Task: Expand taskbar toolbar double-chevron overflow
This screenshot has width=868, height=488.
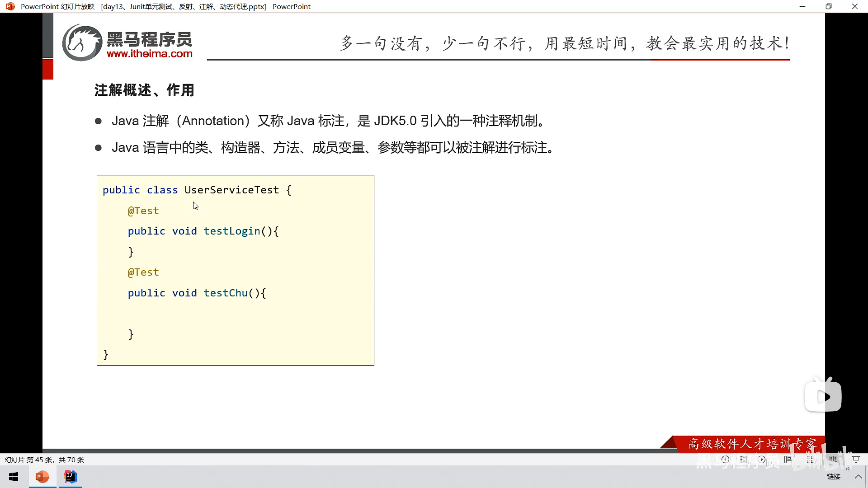Action: [847, 469]
